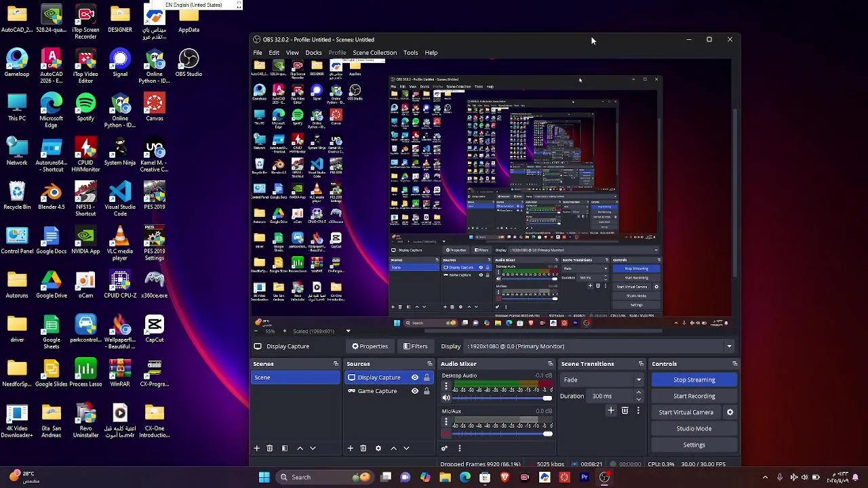Image resolution: width=868 pixels, height=488 pixels.
Task: Increase transition duration with up stepper
Action: tap(638, 393)
